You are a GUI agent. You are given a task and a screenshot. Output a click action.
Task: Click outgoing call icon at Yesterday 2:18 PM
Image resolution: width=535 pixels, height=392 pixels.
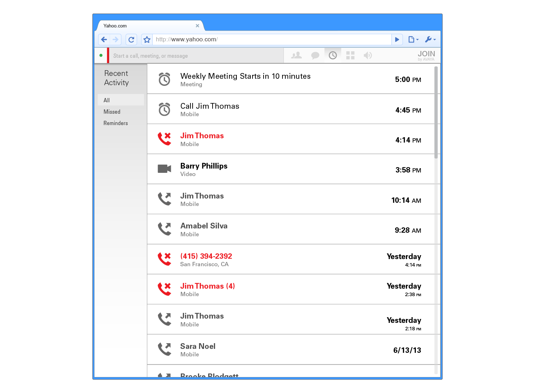[x=164, y=319]
